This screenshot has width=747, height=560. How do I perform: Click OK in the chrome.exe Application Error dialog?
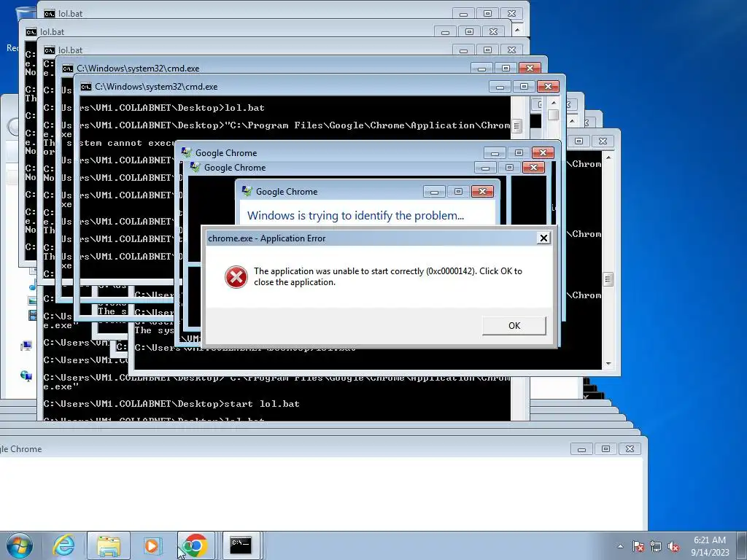pos(514,326)
